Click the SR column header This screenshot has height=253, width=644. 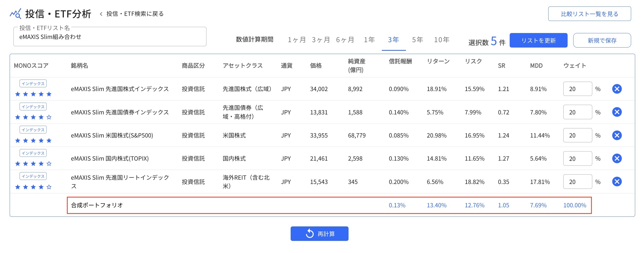502,66
